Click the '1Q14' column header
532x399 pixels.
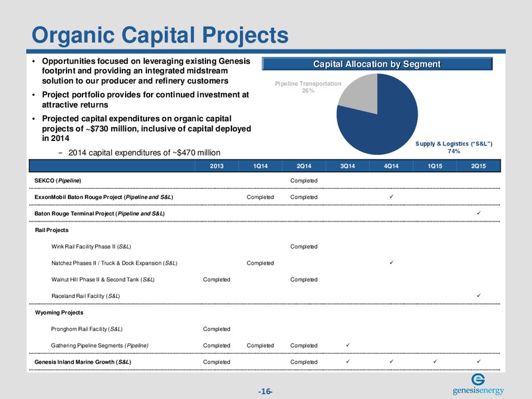[260, 166]
